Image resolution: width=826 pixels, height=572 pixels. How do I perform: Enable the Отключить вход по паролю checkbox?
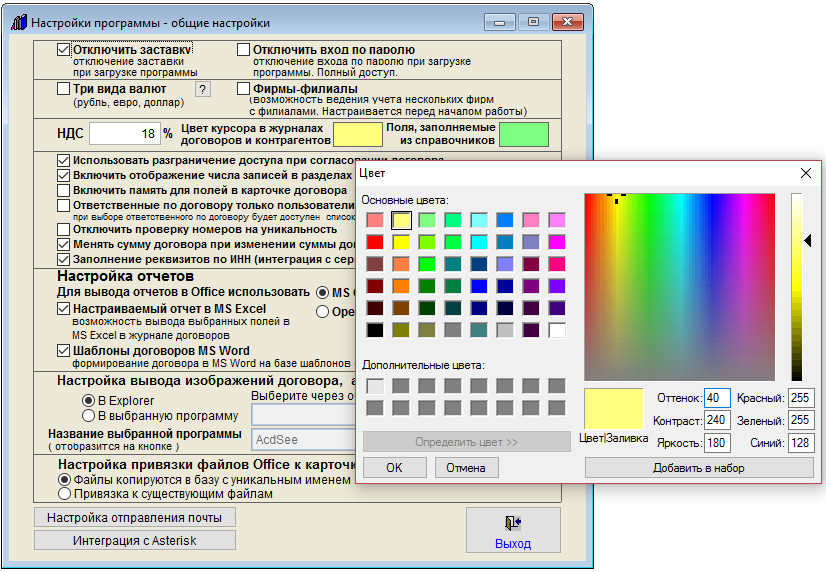pos(244,49)
